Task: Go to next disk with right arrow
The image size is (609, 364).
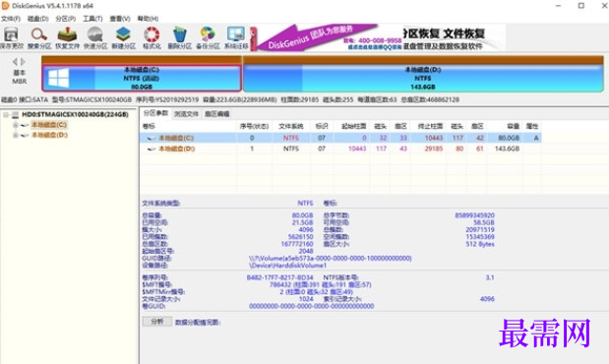Action: point(23,62)
